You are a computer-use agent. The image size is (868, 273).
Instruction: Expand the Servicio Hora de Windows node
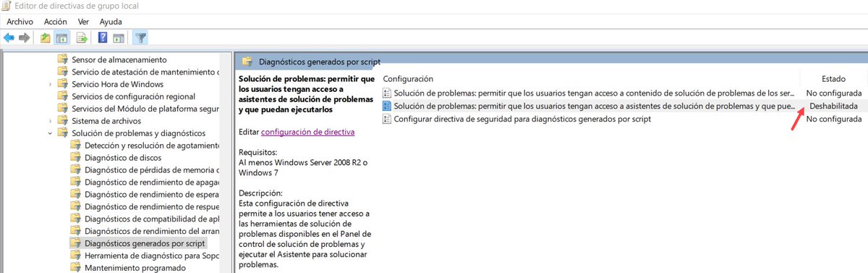(50, 84)
